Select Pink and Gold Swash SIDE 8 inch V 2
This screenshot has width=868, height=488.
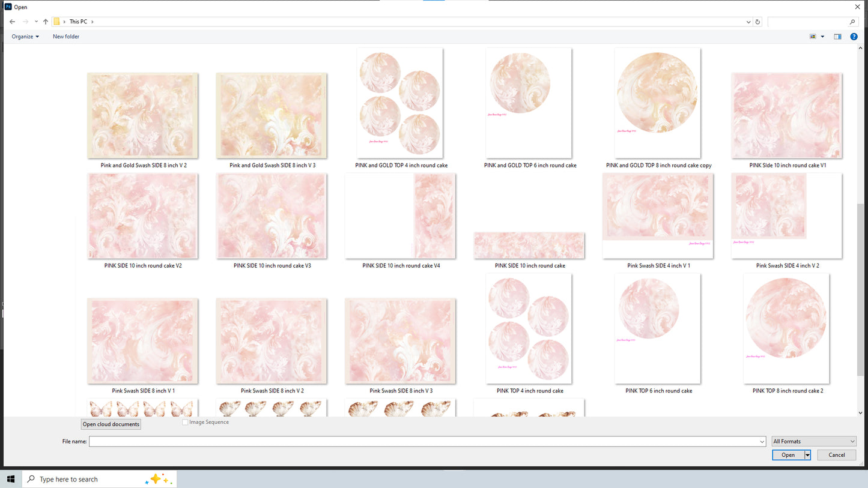coord(143,121)
